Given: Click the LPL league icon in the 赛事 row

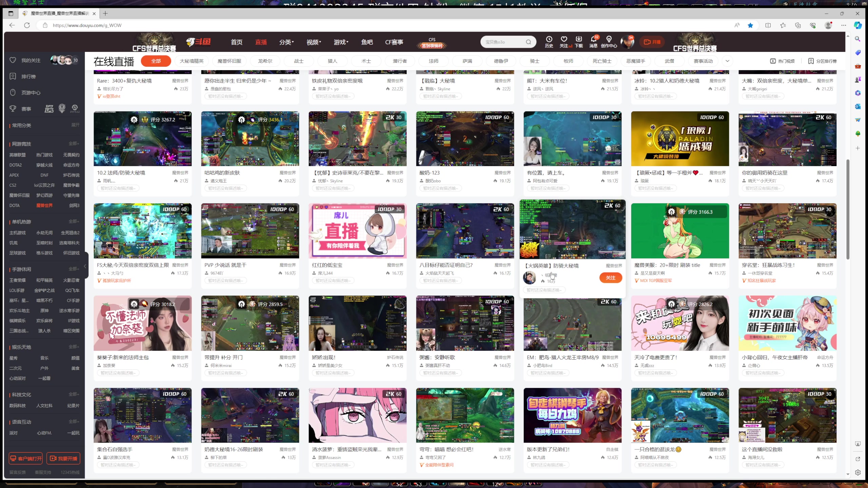Looking at the screenshot, I should point(49,109).
